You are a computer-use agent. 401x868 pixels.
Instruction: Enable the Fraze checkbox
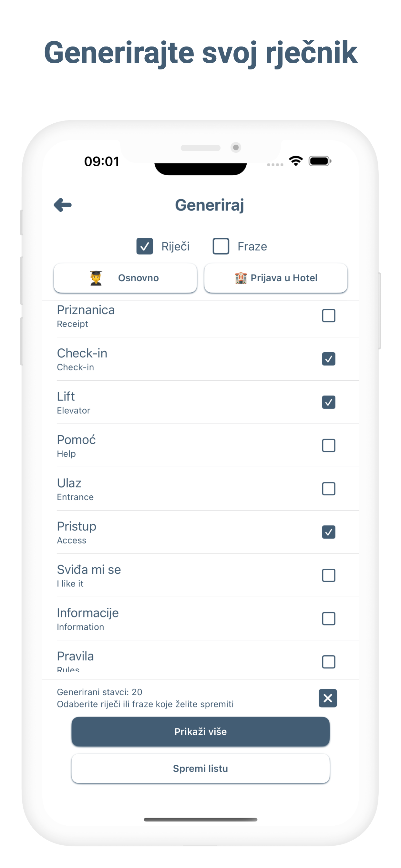221,246
